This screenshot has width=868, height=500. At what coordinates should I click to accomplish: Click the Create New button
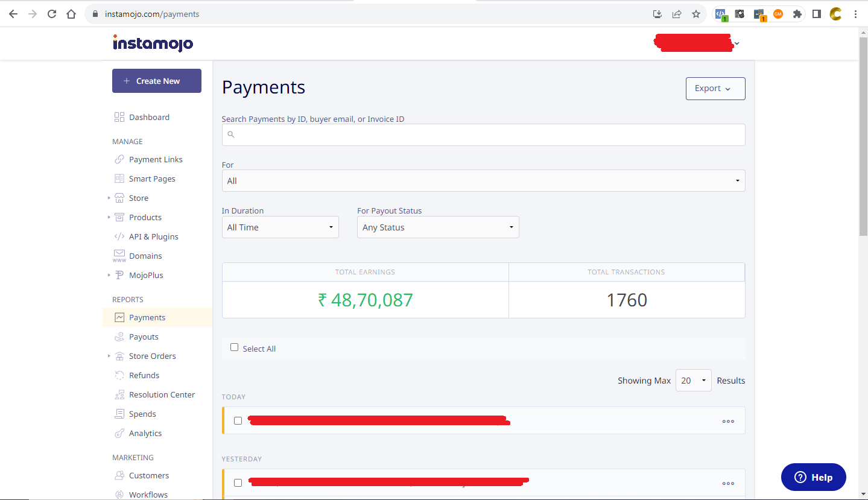click(x=156, y=81)
